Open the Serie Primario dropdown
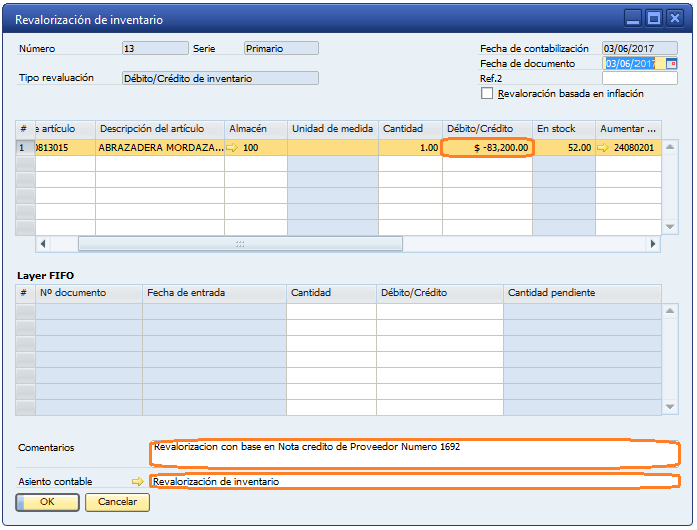Image resolution: width=697 pixels, height=530 pixels. [x=281, y=48]
